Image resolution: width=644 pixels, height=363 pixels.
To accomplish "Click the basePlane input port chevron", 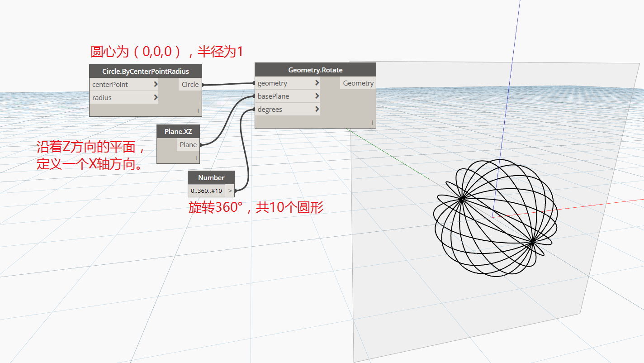I will click(317, 96).
